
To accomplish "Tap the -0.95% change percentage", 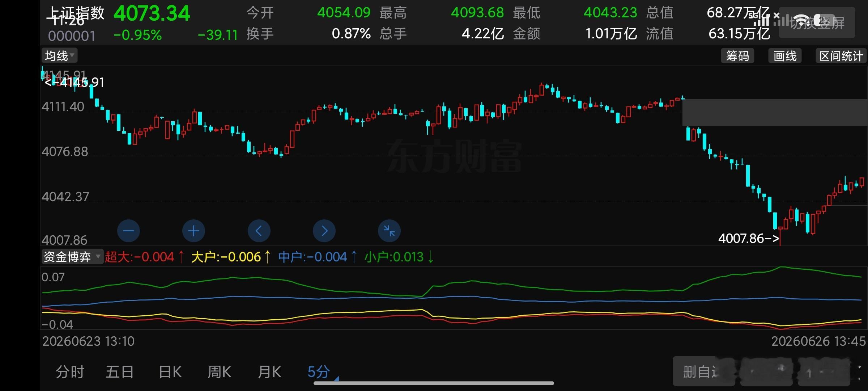I will click(137, 35).
